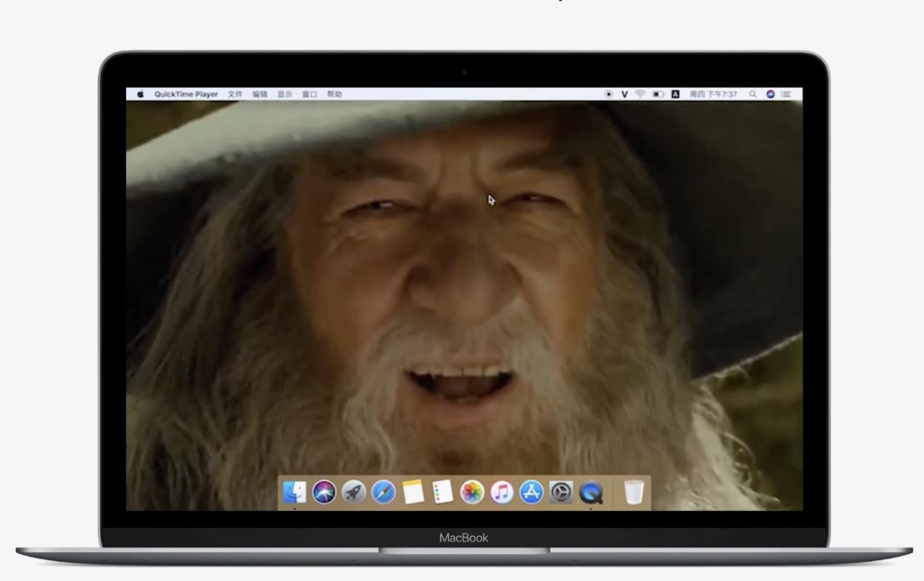Open the QuickTime Player application menu

point(186,94)
